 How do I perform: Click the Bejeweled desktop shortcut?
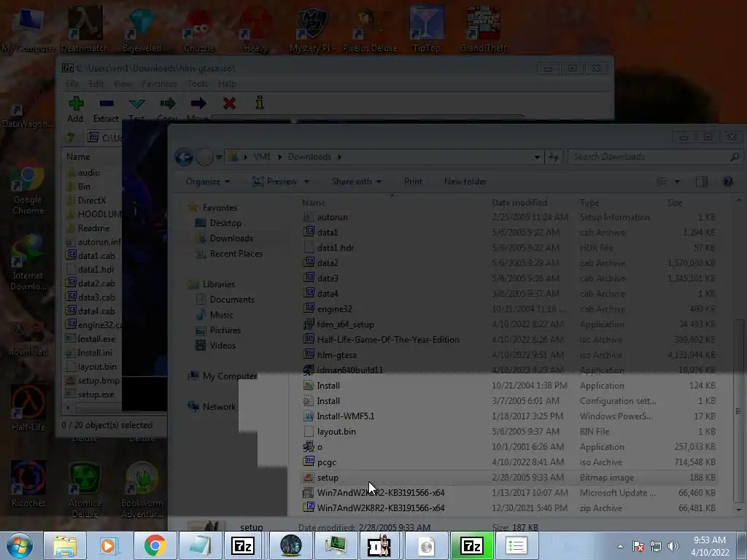pyautogui.click(x=142, y=29)
